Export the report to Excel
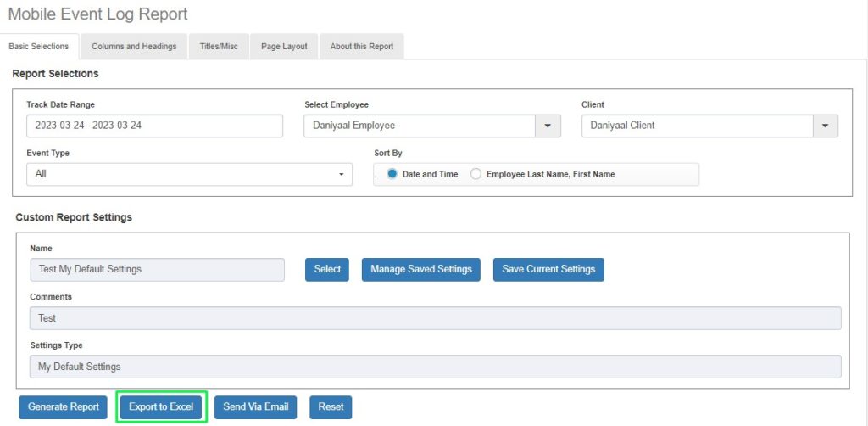This screenshot has width=868, height=426. coord(161,406)
